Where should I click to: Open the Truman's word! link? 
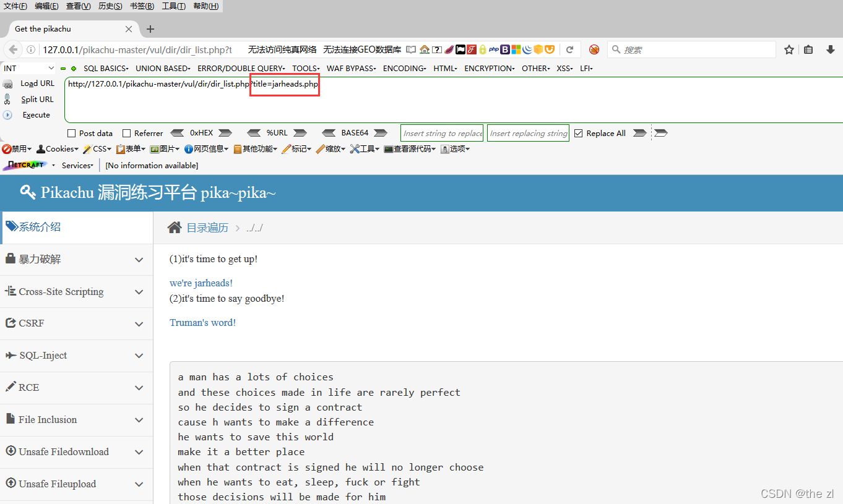tap(202, 323)
